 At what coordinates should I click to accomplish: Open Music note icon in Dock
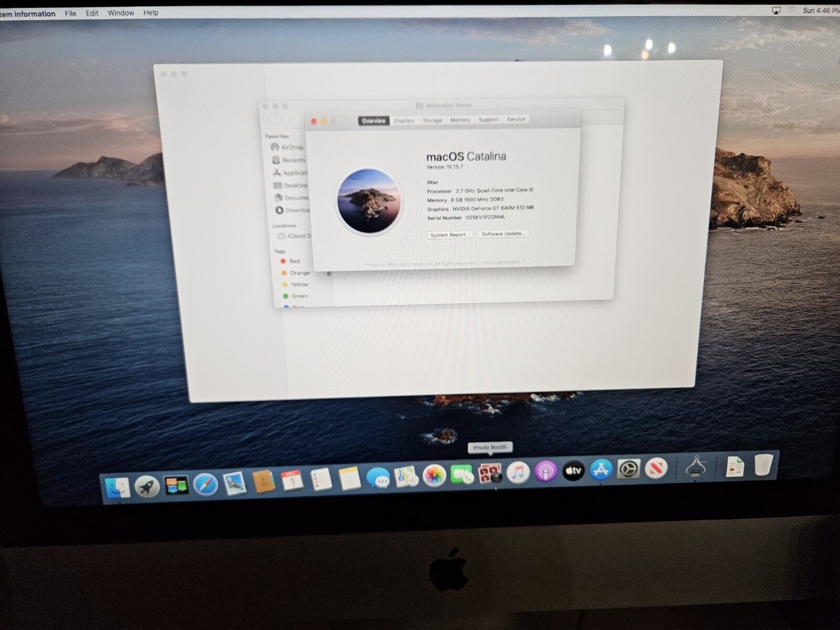[x=518, y=473]
